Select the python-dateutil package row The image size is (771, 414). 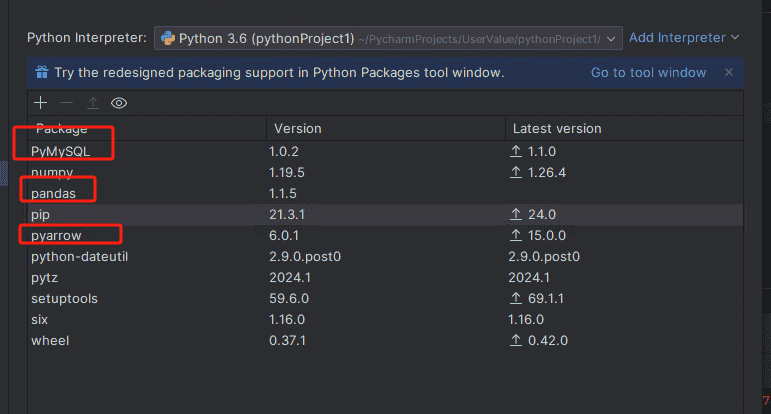[x=80, y=256]
